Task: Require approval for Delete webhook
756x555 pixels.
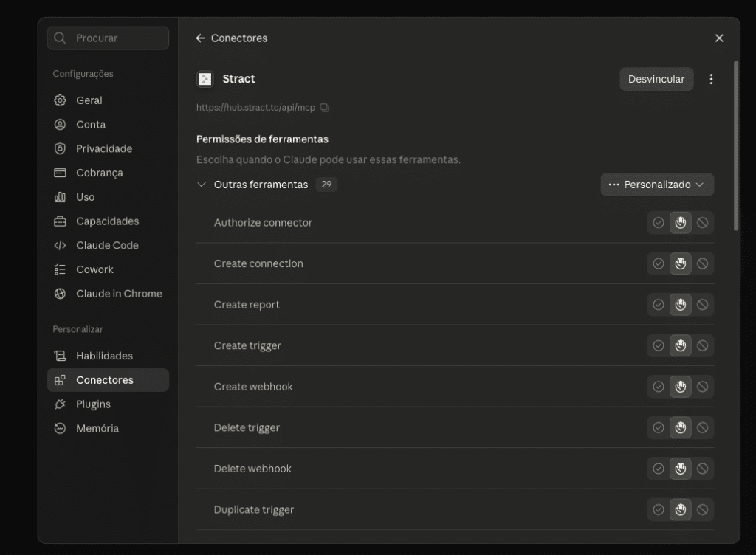Action: pyautogui.click(x=680, y=468)
